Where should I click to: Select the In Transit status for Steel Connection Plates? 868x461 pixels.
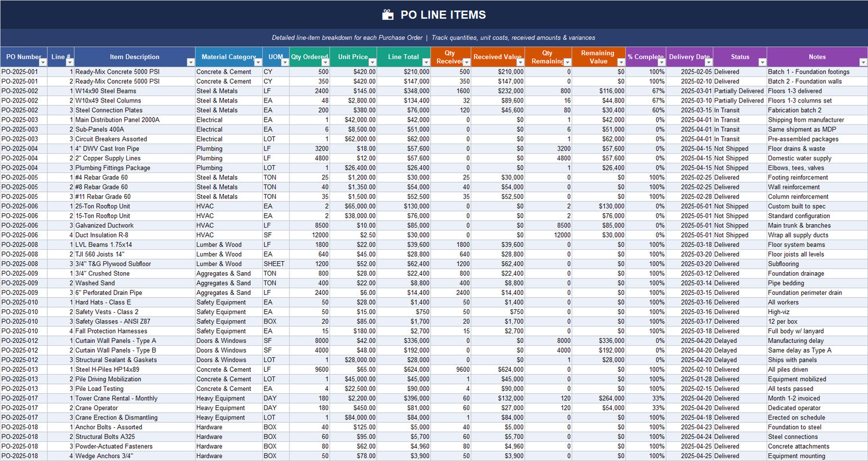pos(740,110)
